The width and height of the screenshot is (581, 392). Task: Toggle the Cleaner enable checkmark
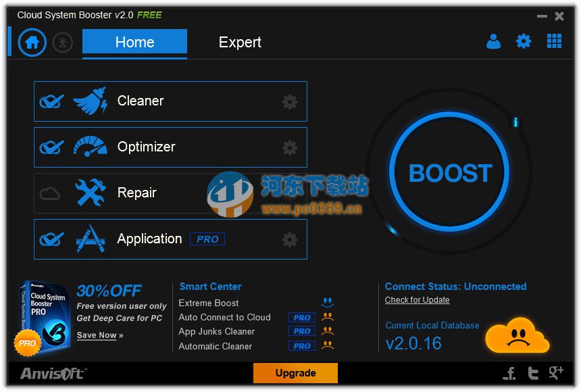point(51,100)
